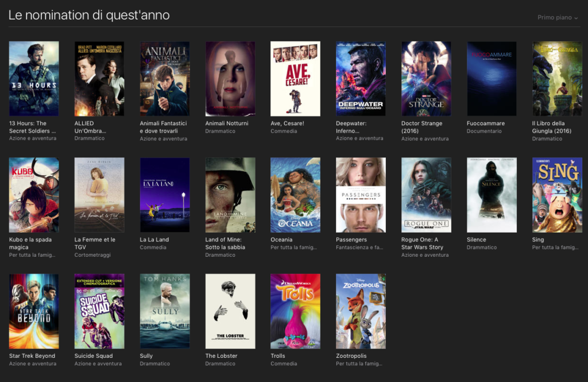Click 'Fantascienza e fa...' genre under Passengers
The width and height of the screenshot is (588, 382).
coord(359,247)
